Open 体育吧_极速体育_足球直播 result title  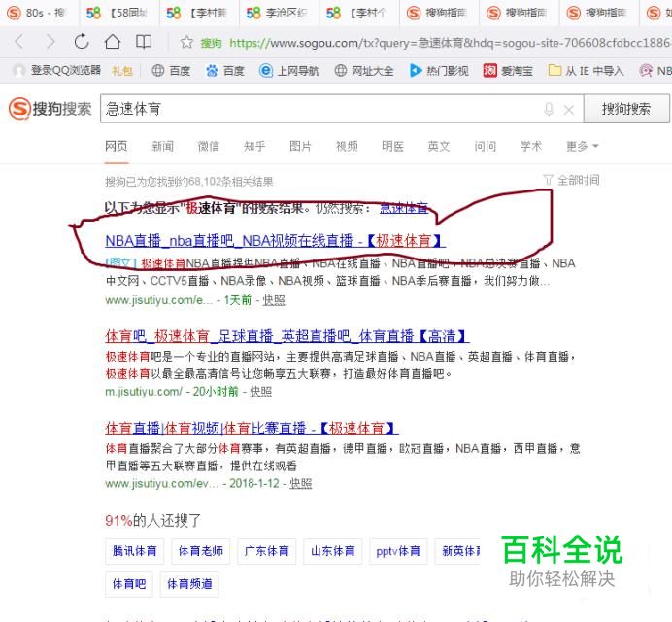point(287,336)
